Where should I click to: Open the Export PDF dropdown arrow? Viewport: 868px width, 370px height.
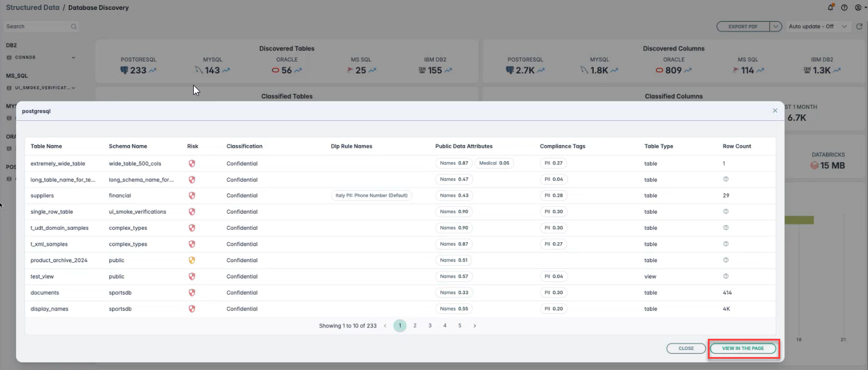pos(776,27)
